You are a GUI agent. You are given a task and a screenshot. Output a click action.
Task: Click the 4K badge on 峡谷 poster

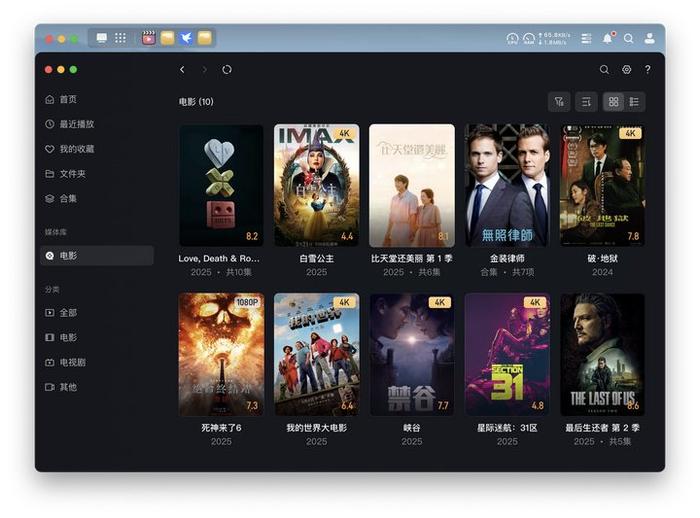point(439,302)
